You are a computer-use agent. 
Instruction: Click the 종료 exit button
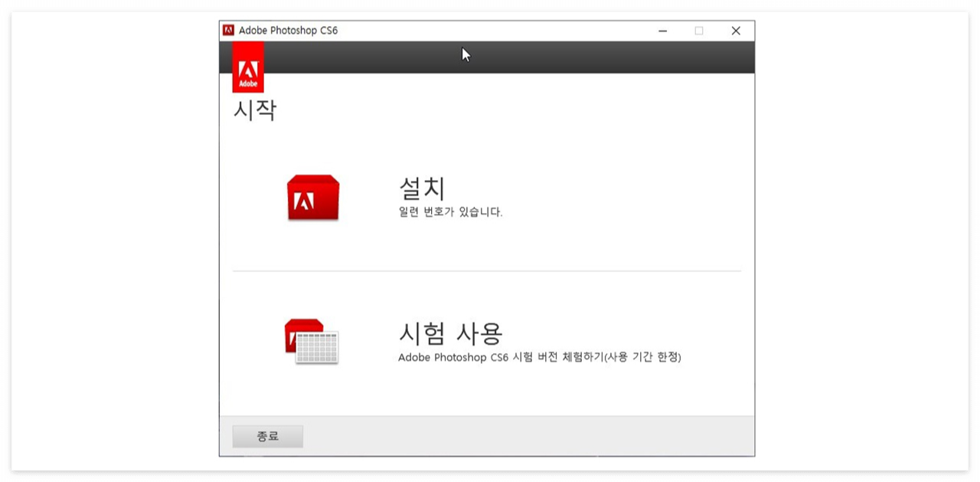coord(268,436)
